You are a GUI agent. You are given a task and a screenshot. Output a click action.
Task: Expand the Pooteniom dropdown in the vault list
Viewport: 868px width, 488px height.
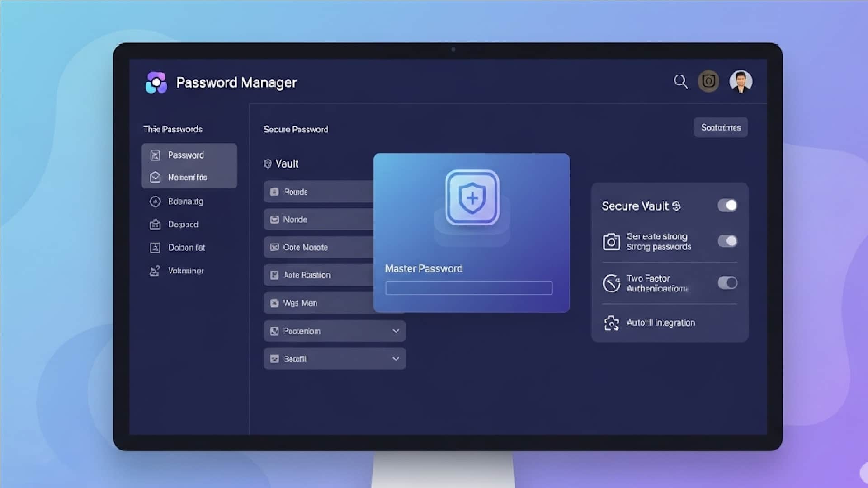(x=396, y=331)
